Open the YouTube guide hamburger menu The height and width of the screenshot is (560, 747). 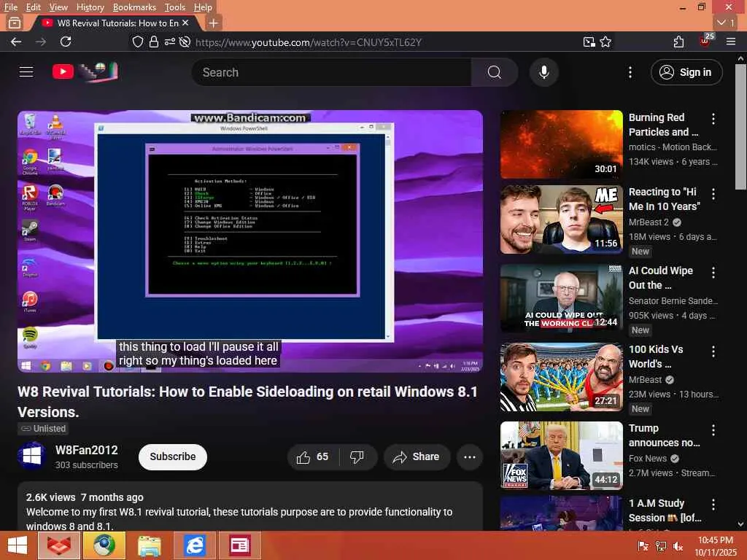point(26,72)
